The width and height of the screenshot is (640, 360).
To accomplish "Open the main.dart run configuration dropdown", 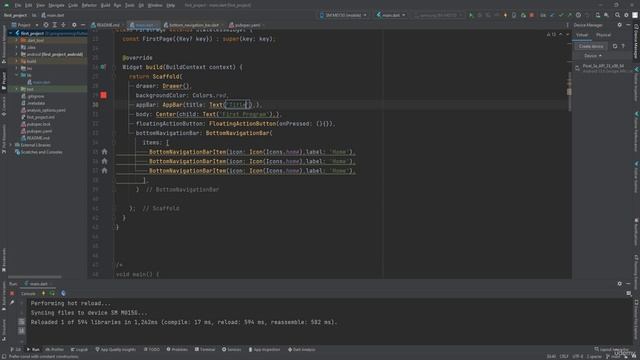I will click(x=391, y=15).
